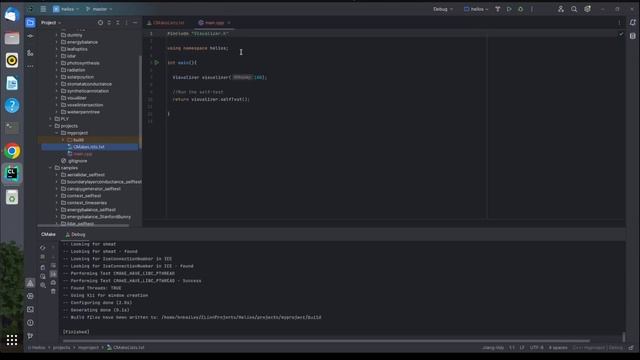Click the Run play icon
640x360 pixels.
tap(509, 9)
